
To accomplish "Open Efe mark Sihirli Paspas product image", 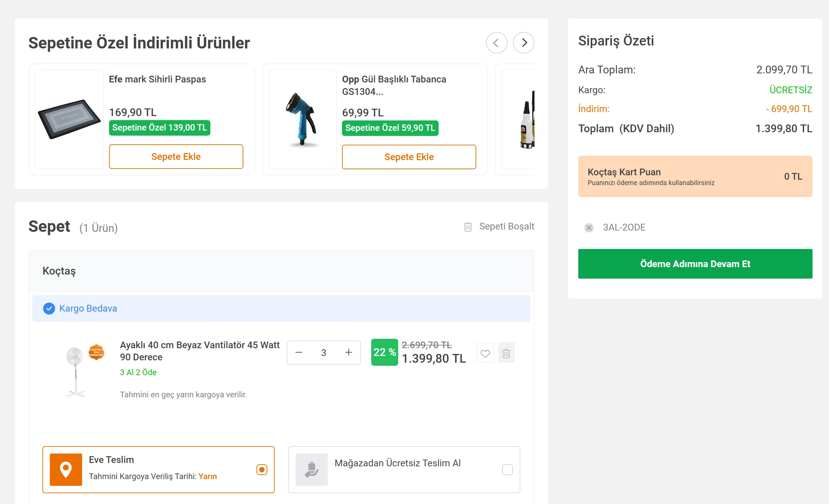I will click(x=69, y=119).
